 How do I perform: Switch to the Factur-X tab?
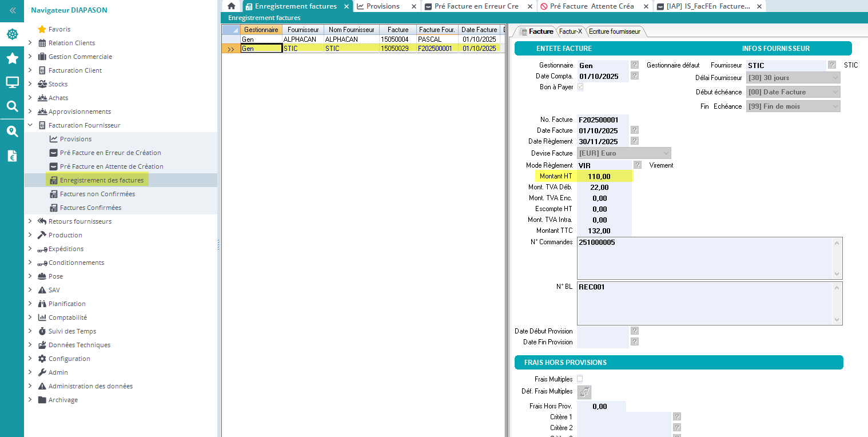tap(570, 31)
